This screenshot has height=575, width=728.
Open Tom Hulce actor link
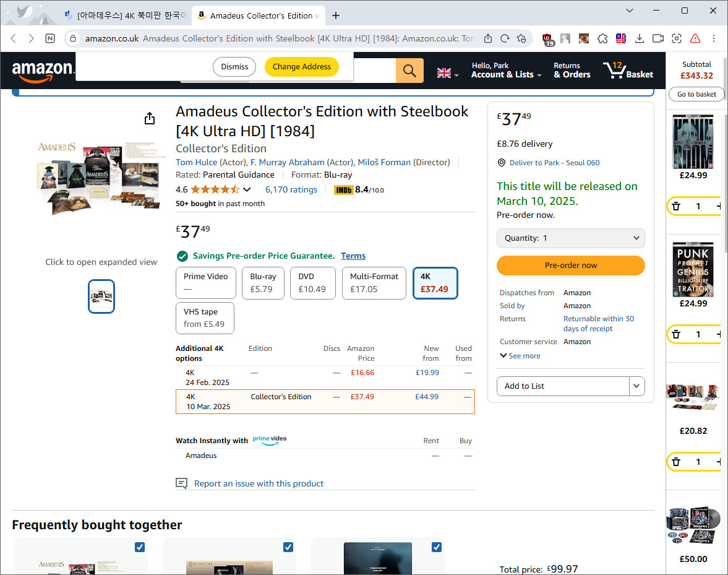[x=197, y=162]
